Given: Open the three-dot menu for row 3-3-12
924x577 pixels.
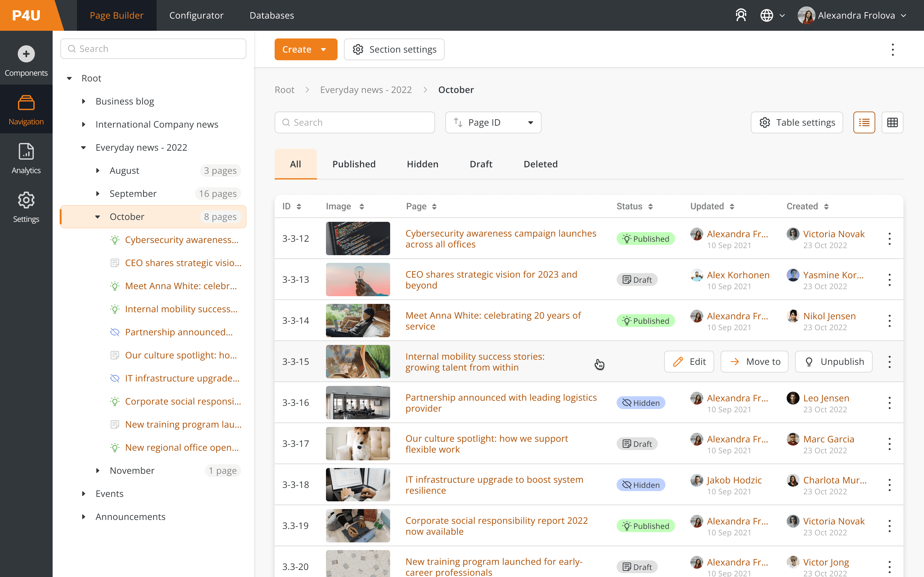Looking at the screenshot, I should (x=889, y=239).
